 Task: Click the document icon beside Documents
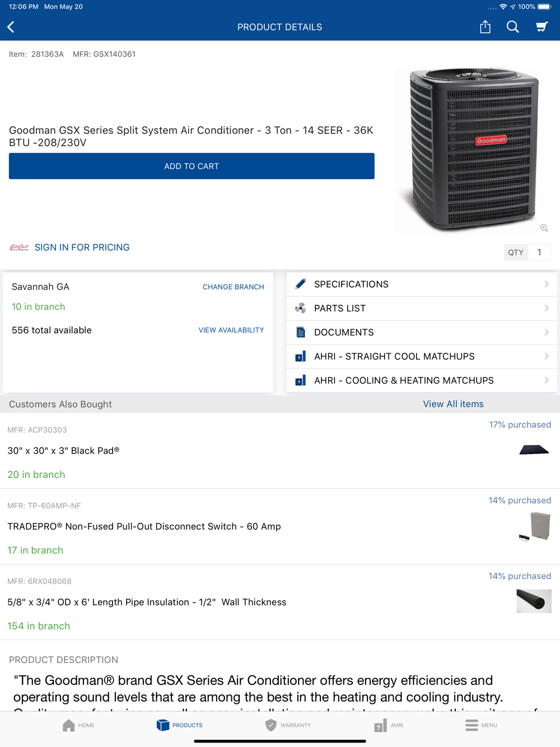pos(301,332)
